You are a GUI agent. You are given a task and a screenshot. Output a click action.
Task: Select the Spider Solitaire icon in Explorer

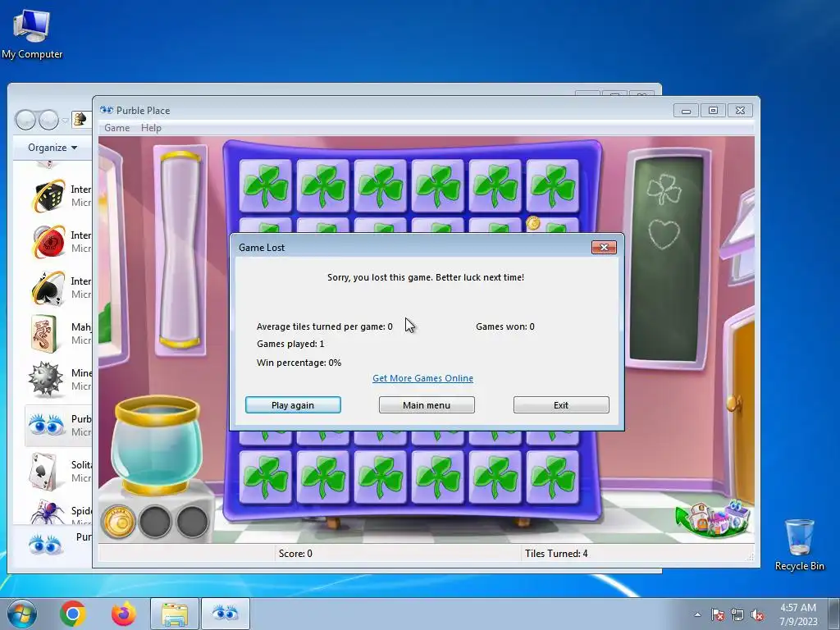(x=47, y=512)
